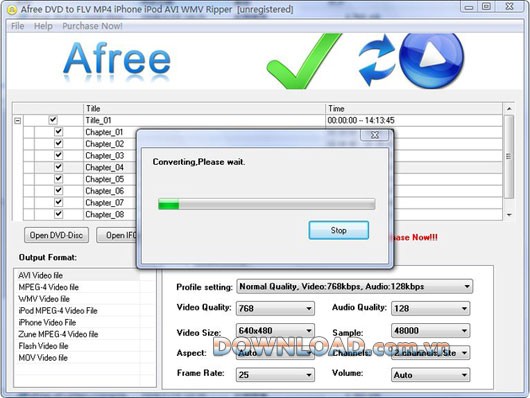Image resolution: width=530 pixels, height=398 pixels.
Task: Toggle the Chapter_06 checkbox
Action: click(x=58, y=190)
